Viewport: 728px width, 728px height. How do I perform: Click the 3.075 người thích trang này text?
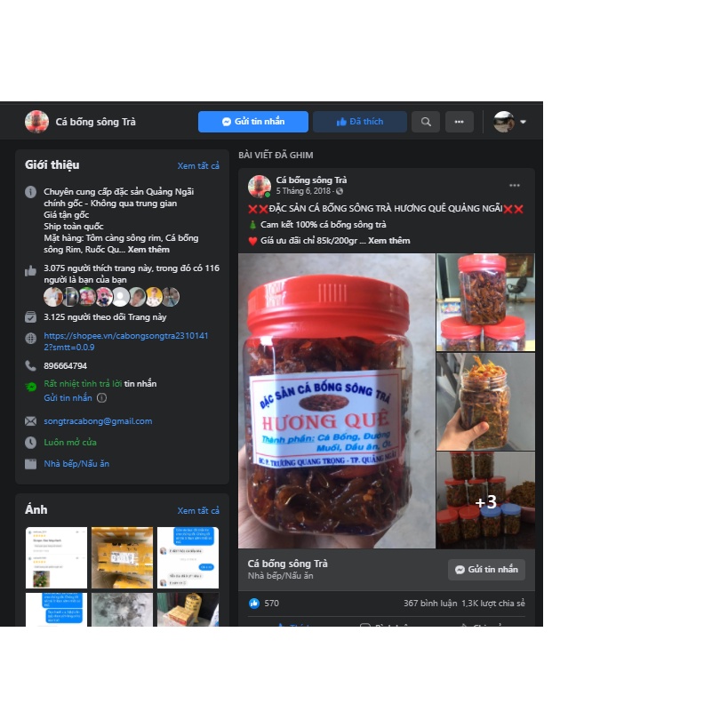click(132, 274)
